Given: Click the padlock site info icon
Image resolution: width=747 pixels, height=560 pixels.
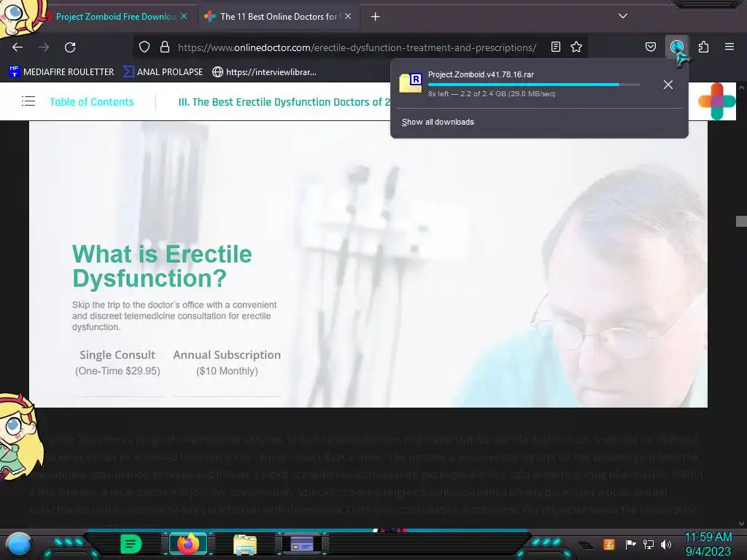Looking at the screenshot, I should click(165, 47).
